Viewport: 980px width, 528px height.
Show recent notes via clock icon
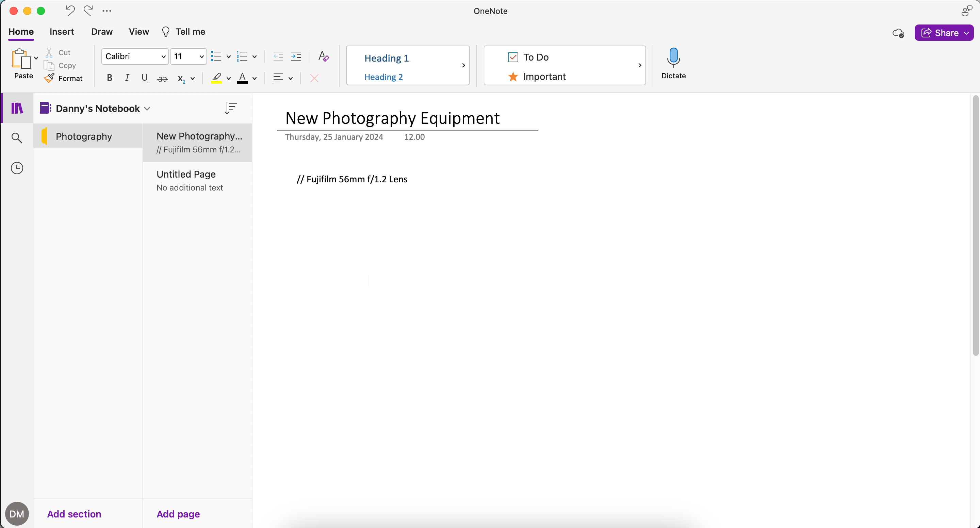pos(17,168)
